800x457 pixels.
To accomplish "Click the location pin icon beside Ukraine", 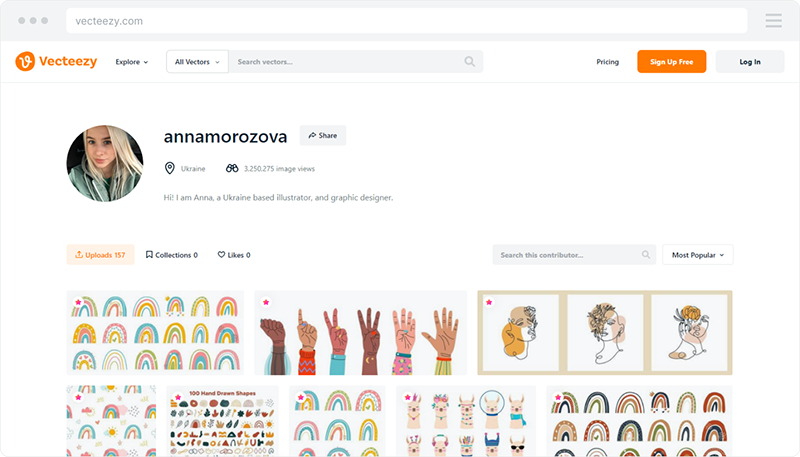I will 169,168.
